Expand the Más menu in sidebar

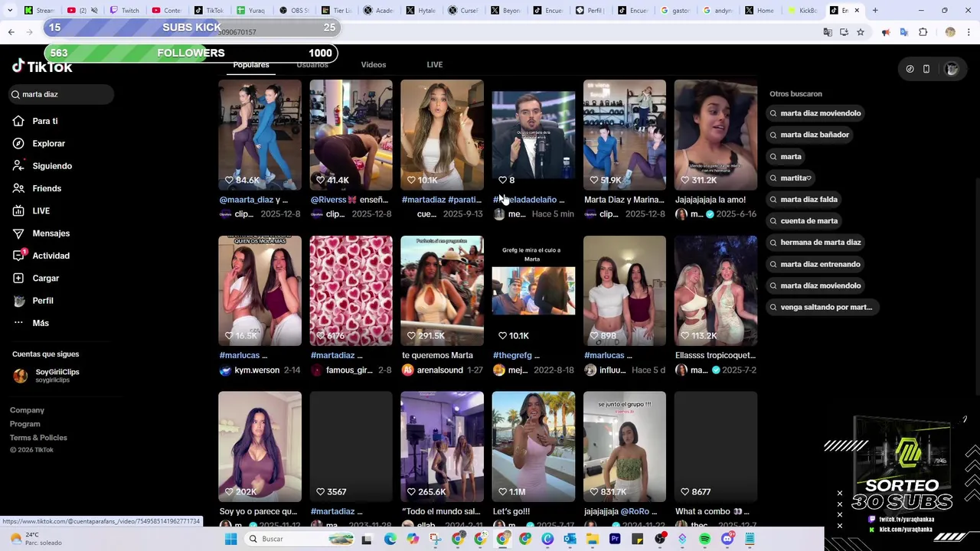point(31,323)
